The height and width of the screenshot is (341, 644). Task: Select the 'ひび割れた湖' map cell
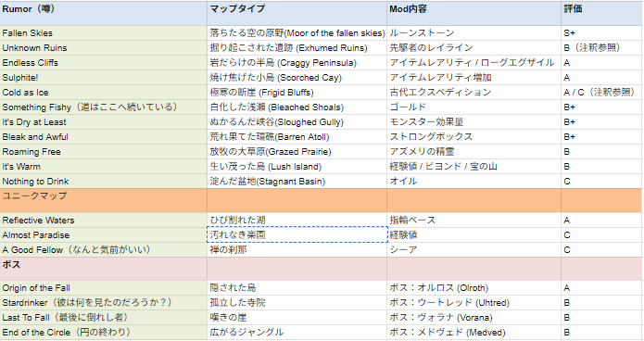(297, 221)
